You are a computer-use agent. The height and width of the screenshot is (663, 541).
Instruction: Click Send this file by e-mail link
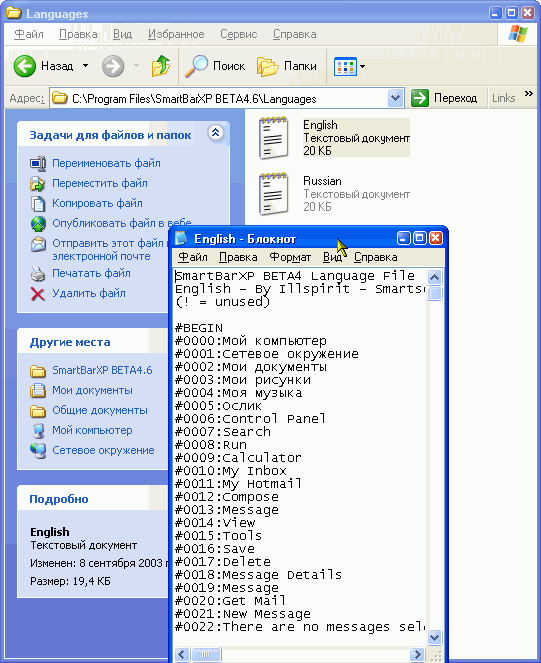pos(108,249)
